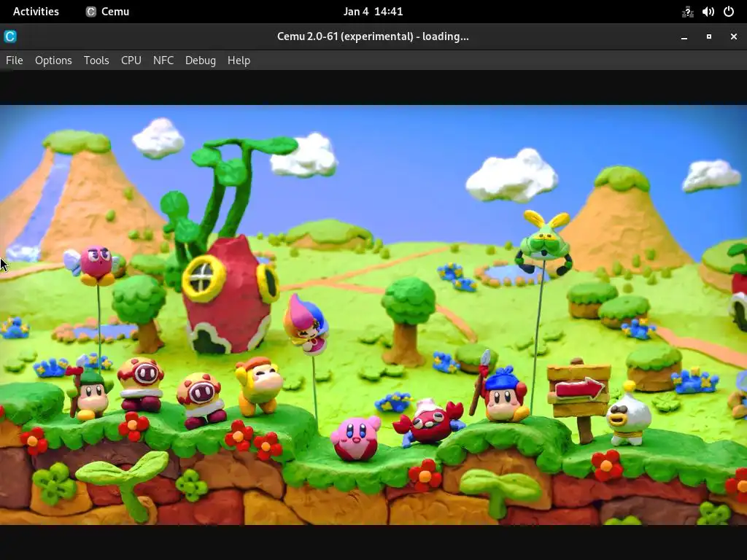Click the Cemu logo in the title bar
The image size is (747, 560).
(10, 36)
